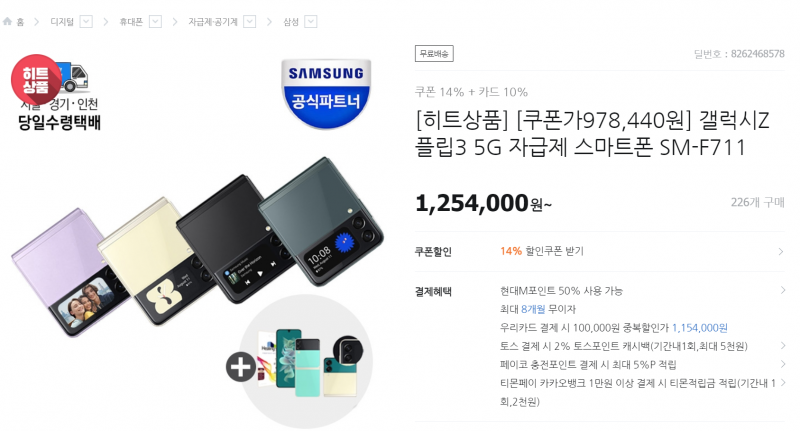Image resolution: width=800 pixels, height=431 pixels.
Task: Click the plus icon on accessories bundle
Action: pyautogui.click(x=241, y=366)
